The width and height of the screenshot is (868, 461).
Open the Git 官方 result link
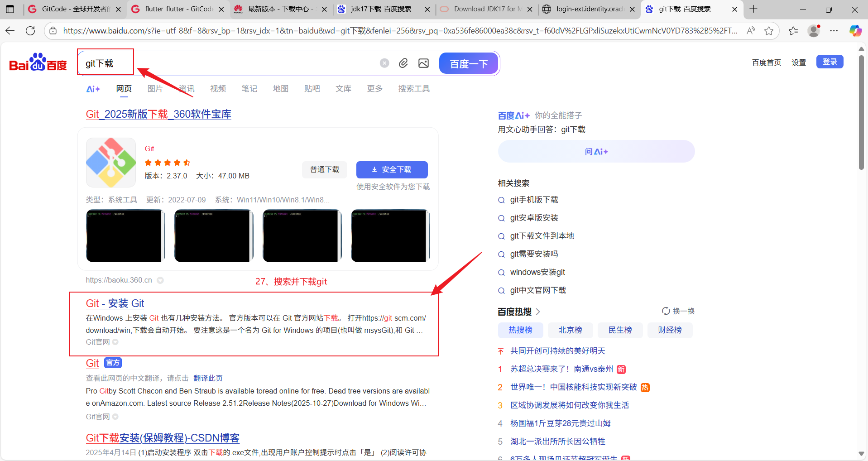click(92, 363)
